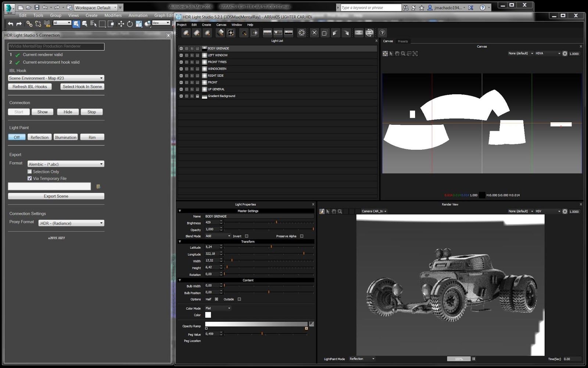Open Workspace Default dropdown in 3ds Max

tap(96, 7)
